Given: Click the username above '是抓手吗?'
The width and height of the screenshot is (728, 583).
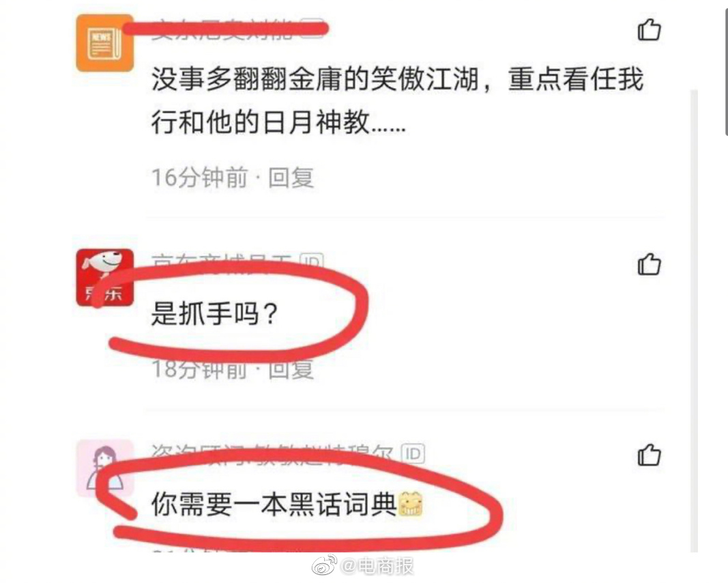Looking at the screenshot, I should pyautogui.click(x=222, y=261).
